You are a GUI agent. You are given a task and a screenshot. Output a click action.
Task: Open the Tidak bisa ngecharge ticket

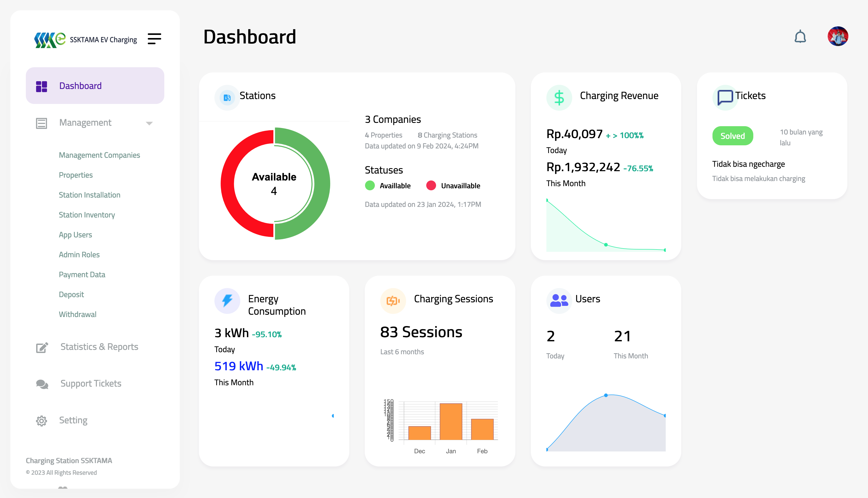[x=748, y=164]
